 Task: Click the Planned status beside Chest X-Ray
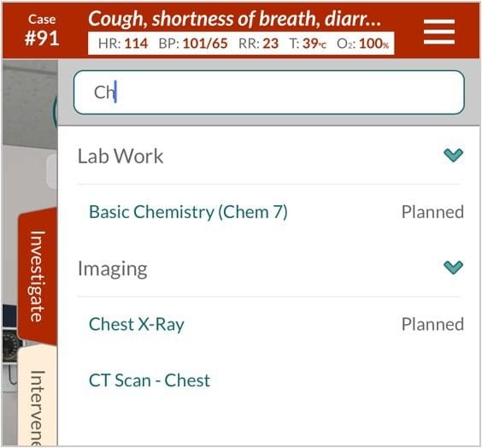click(432, 324)
